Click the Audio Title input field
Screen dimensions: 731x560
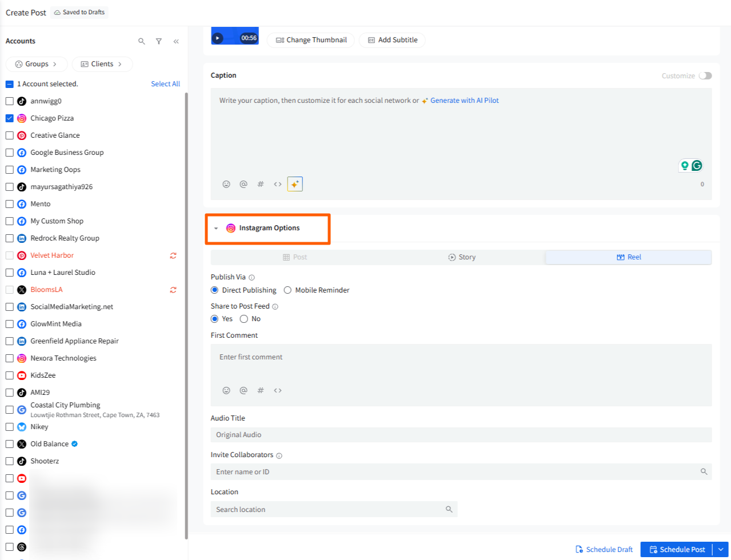pos(461,435)
